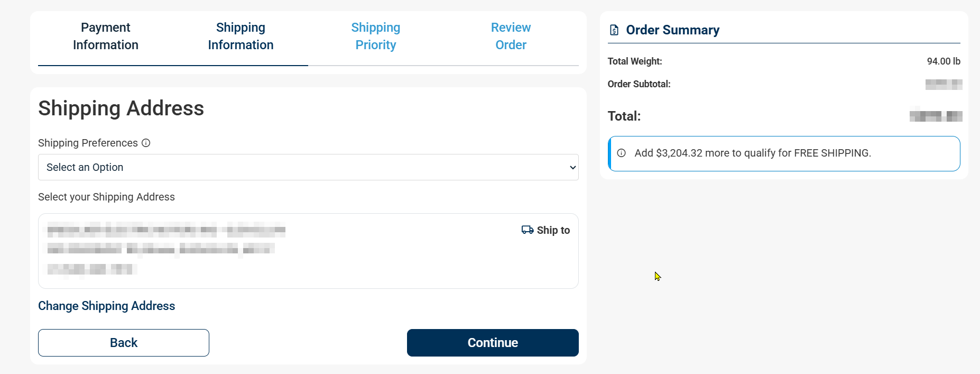Click the Select your Shipping Address label
The height and width of the screenshot is (374, 980).
coord(106,197)
